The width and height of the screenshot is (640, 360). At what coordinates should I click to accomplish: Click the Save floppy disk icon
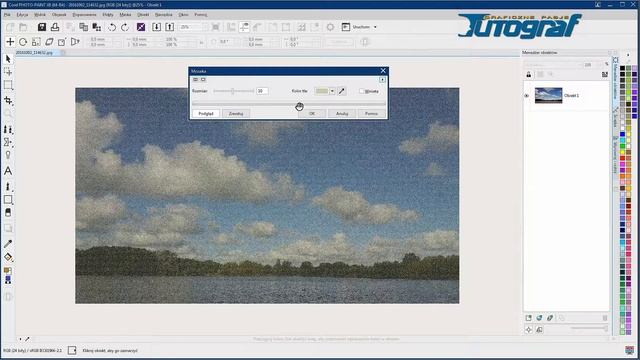42,27
